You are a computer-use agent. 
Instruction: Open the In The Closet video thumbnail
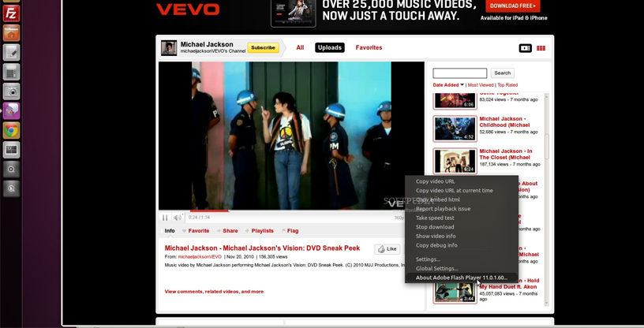pyautogui.click(x=455, y=161)
